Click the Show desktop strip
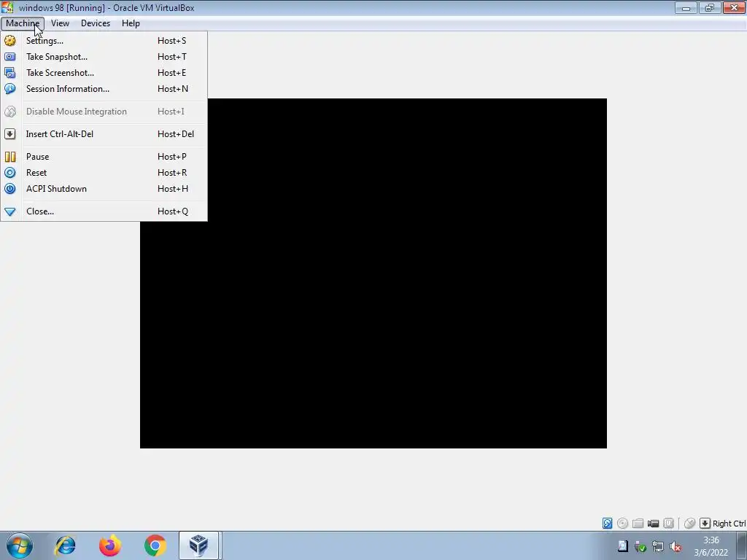 click(742, 545)
